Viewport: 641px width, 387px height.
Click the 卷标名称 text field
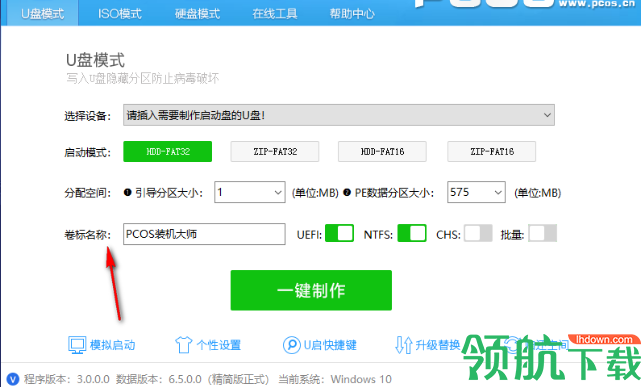[204, 234]
